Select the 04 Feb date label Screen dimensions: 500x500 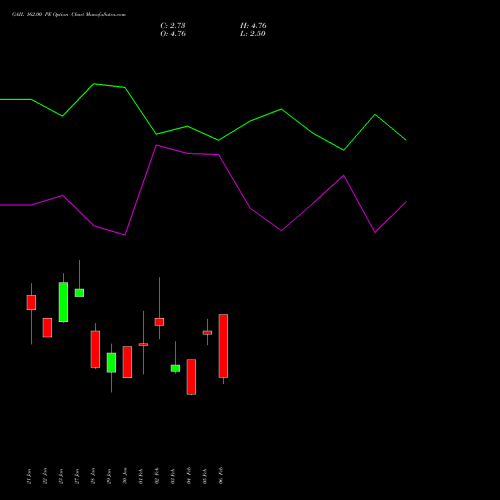pos(189,476)
